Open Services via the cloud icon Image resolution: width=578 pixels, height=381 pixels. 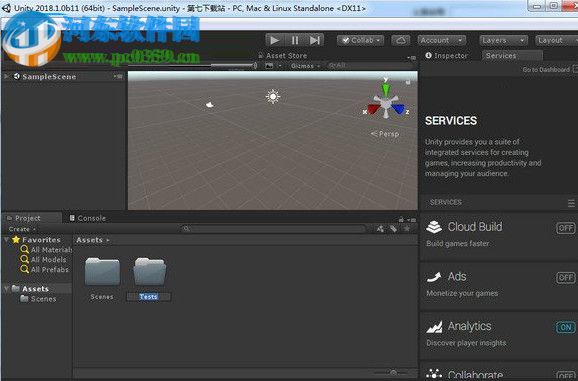point(401,40)
